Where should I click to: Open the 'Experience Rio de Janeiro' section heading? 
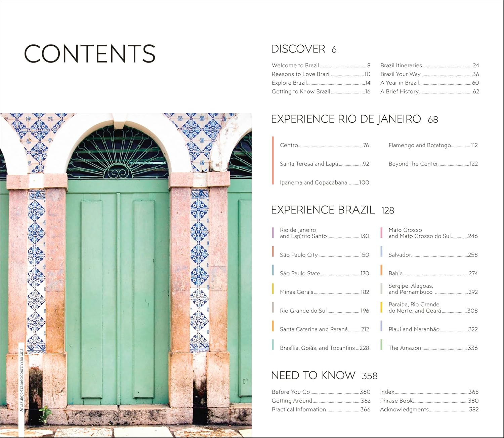coord(346,119)
